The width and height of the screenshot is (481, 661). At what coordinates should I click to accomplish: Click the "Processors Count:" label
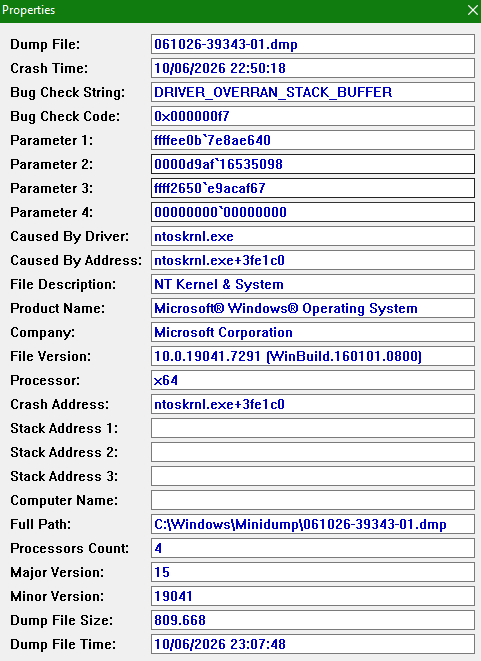70,549
